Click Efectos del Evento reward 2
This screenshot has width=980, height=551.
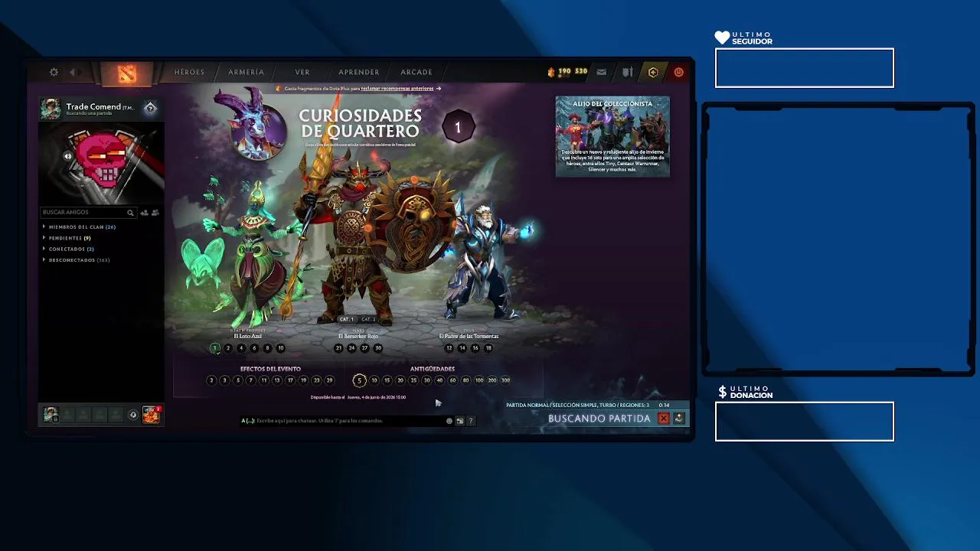[x=212, y=380]
